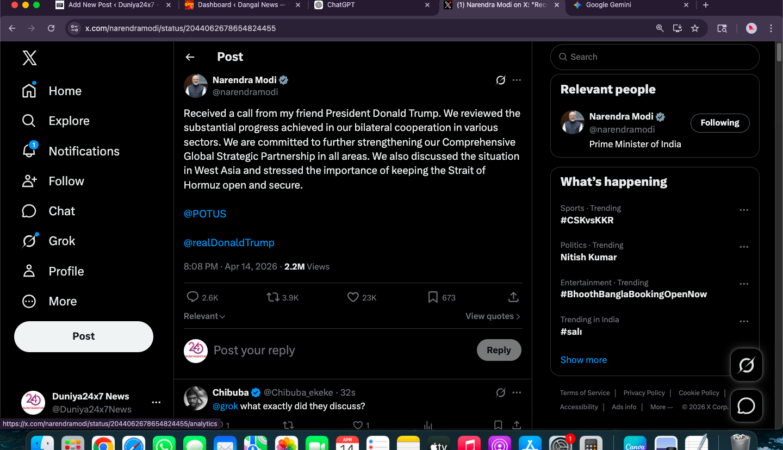Expand the Relevant replies sort dropdown
783x450 pixels.
click(x=204, y=316)
